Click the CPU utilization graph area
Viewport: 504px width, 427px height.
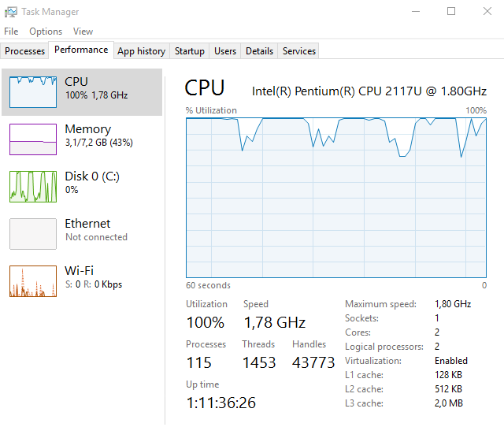pos(336,198)
